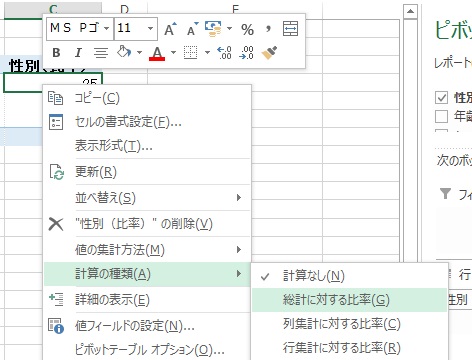Image resolution: width=472 pixels, height=360 pixels.
Task: Click the scroll up arrow
Action: click(x=410, y=12)
